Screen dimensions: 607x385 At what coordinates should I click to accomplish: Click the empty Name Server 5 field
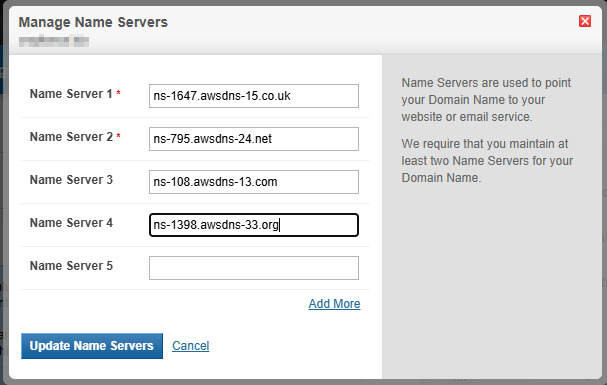254,268
